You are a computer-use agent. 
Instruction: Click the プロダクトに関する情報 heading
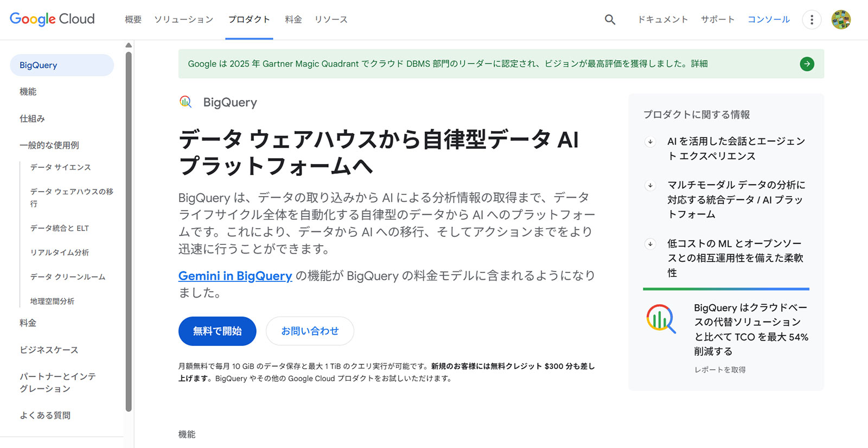tap(697, 115)
